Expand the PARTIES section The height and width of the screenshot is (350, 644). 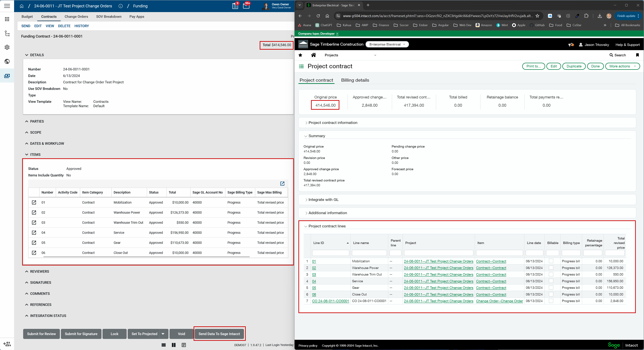pyautogui.click(x=37, y=121)
